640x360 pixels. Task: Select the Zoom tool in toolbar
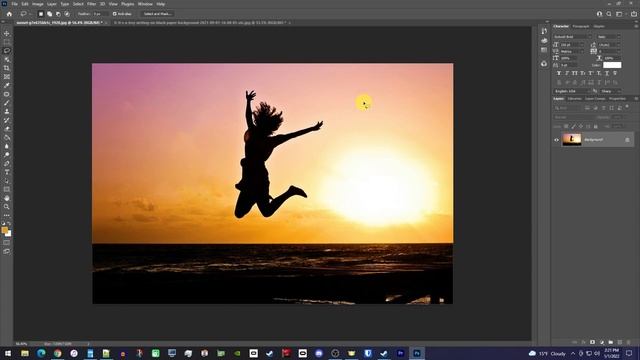pos(7,207)
